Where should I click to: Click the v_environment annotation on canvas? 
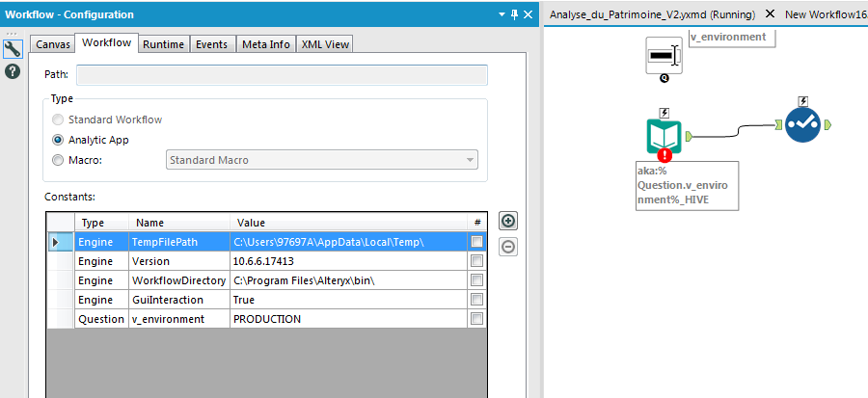pos(731,38)
